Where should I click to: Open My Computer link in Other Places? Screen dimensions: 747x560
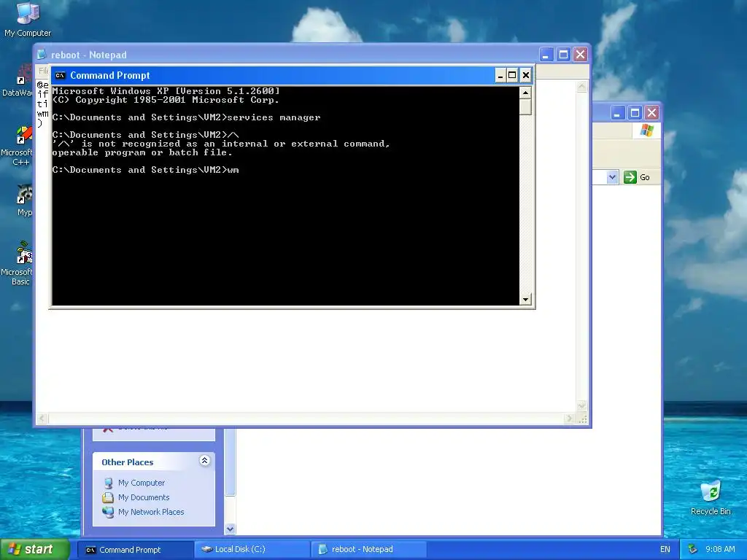click(142, 483)
